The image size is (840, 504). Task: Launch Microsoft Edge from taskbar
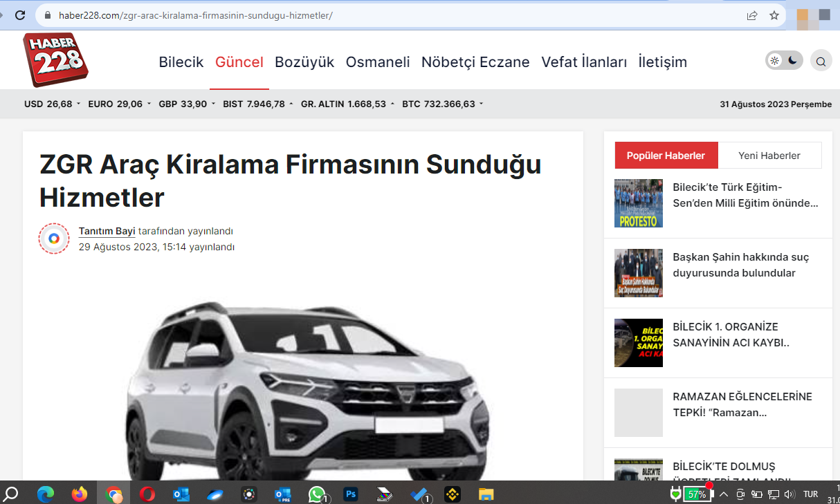46,494
